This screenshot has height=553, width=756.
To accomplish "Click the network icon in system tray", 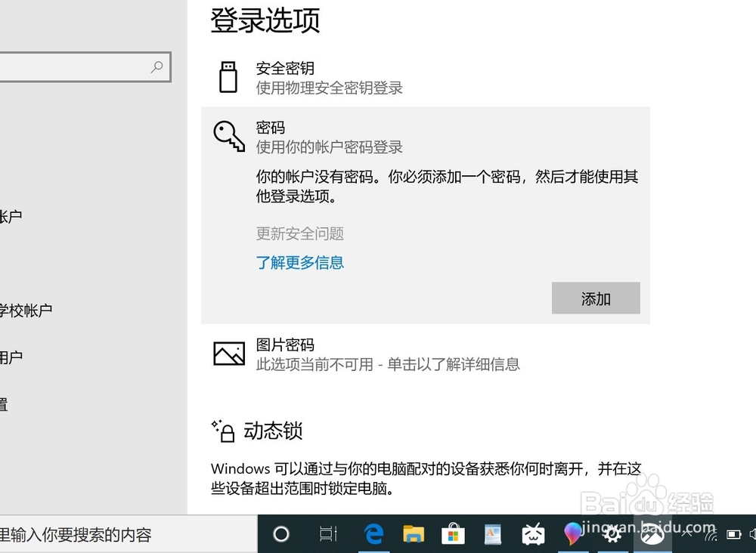I will click(x=711, y=535).
